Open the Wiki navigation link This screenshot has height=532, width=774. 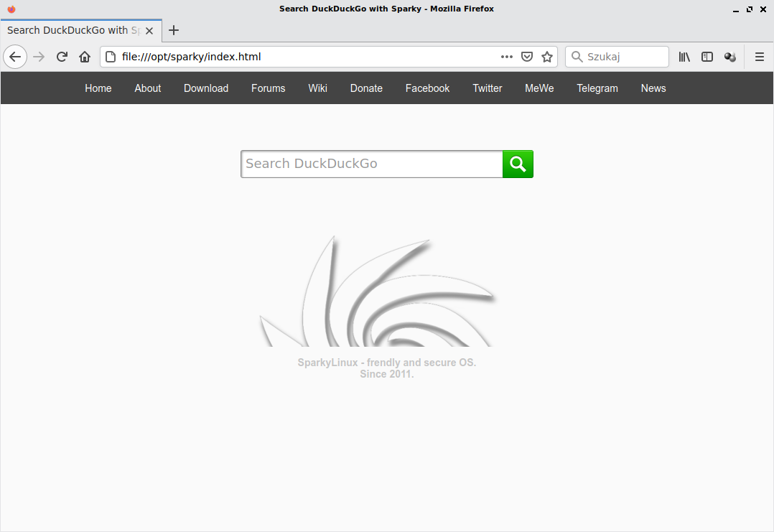coord(317,88)
